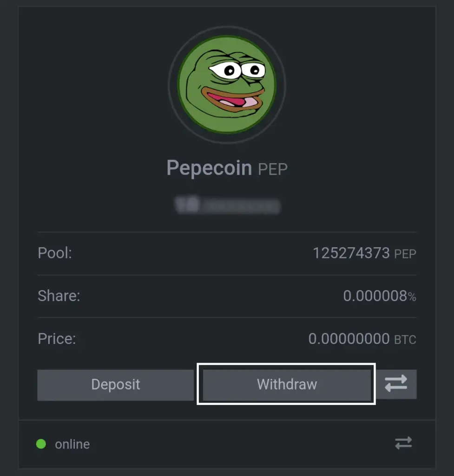
Task: Click the Pepecoin coin name heading
Action: point(209,167)
